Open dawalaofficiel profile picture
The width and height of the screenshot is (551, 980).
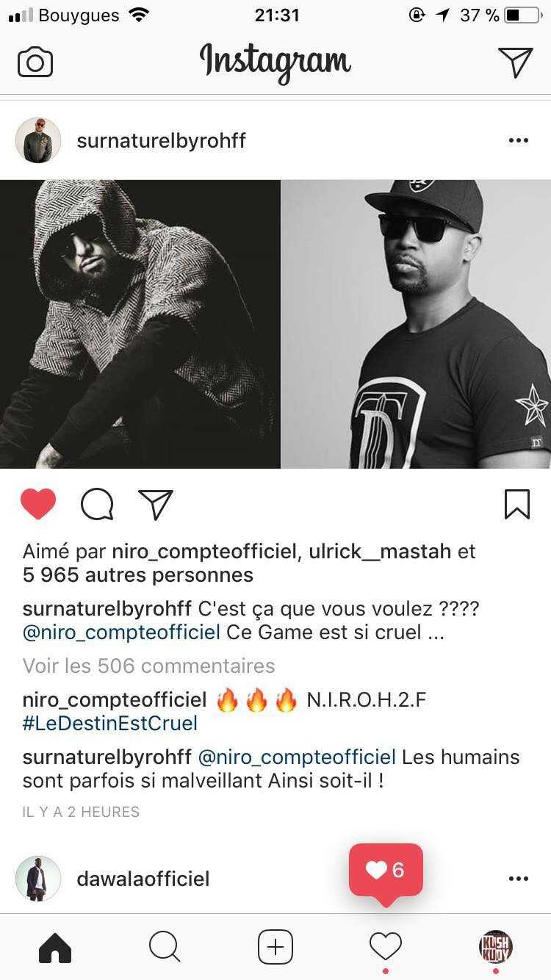coord(38,878)
